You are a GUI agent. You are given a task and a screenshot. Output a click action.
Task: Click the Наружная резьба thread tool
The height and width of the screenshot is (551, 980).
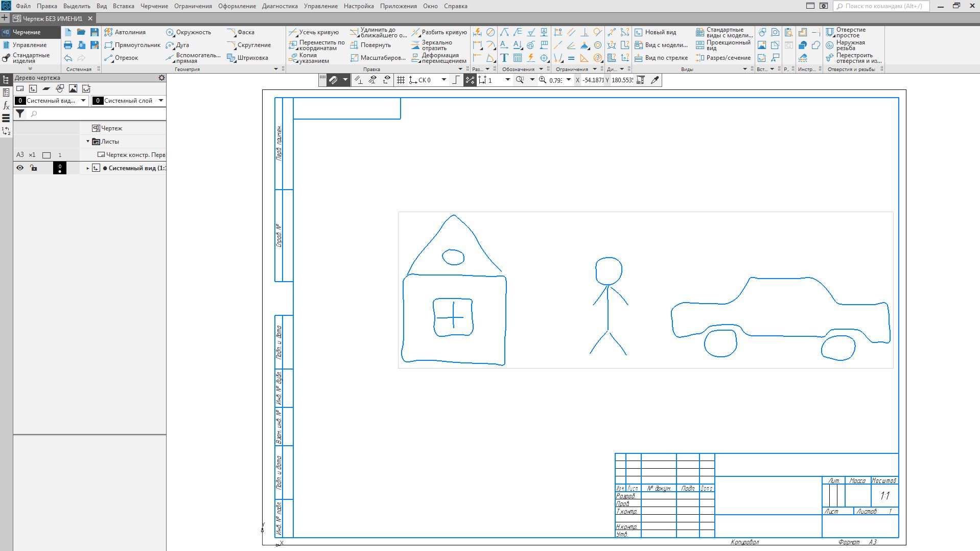coord(846,45)
